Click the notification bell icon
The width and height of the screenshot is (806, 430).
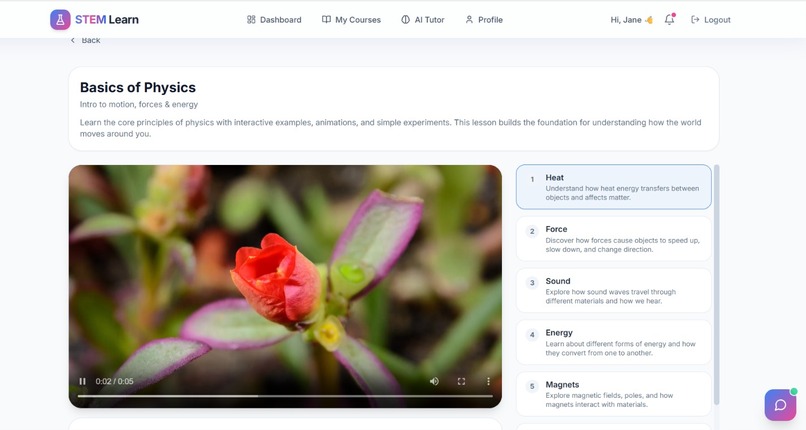coord(669,20)
